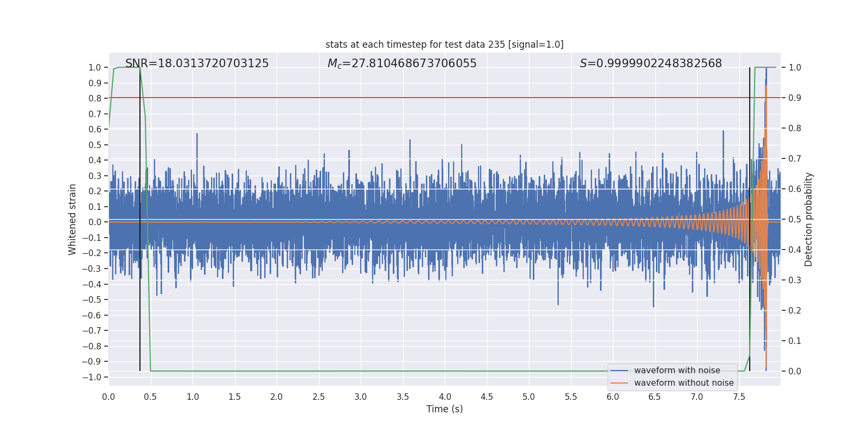Click the 7.5 tick on time axis

[x=739, y=397]
